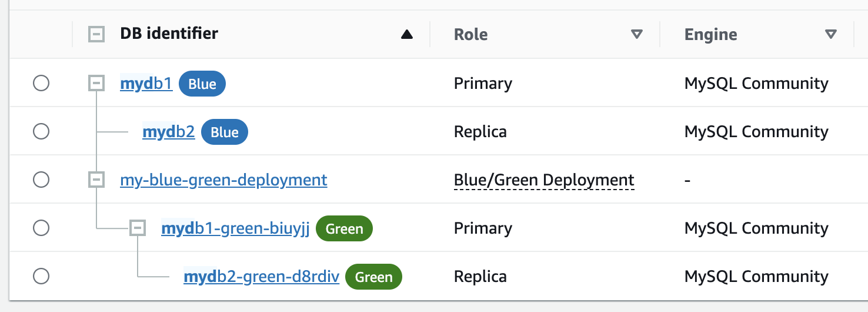This screenshot has width=868, height=312.
Task: Select the mydb2 row radio button
Action: [41, 132]
